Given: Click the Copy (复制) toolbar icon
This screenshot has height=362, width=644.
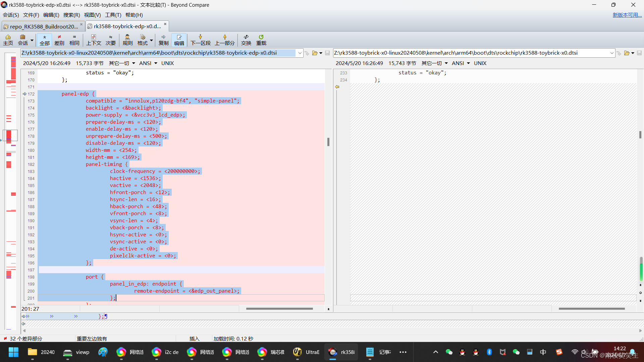Looking at the screenshot, I should coord(163,40).
